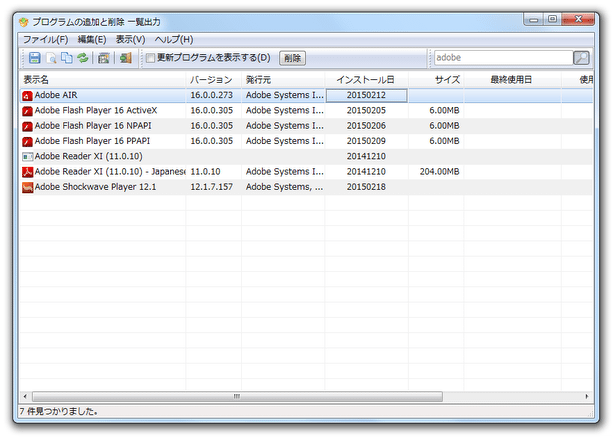
Task: Select the Adobe AIR row name
Action: click(x=56, y=95)
